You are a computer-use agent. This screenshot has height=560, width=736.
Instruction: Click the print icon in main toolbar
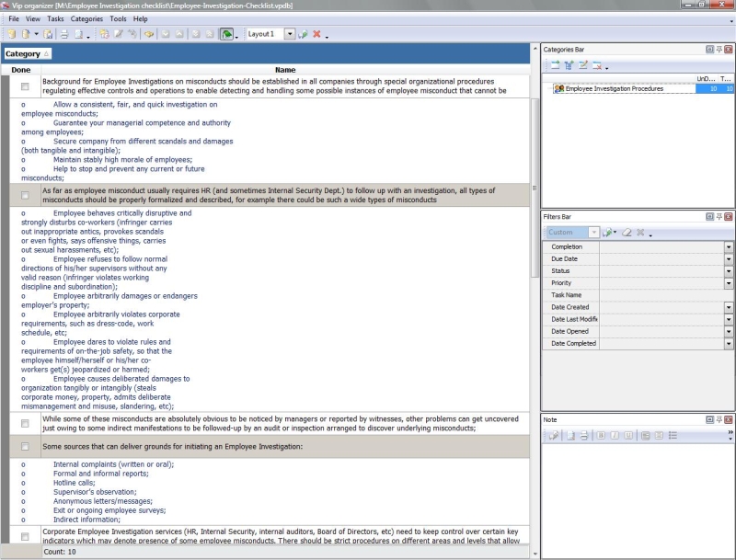64,34
